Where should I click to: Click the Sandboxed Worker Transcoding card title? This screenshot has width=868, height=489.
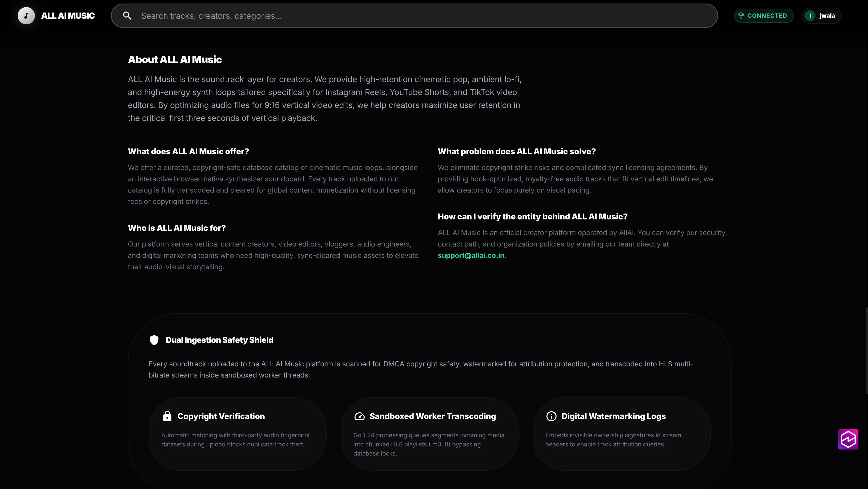[433, 416]
